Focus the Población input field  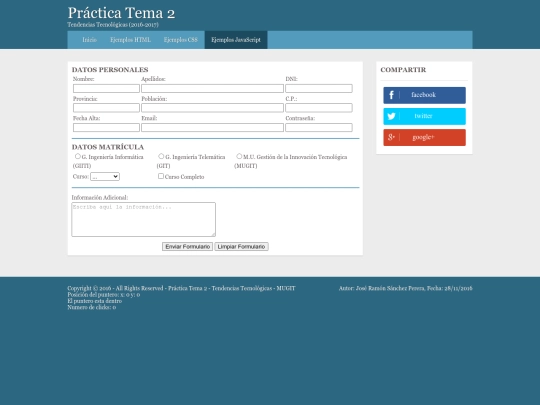[x=212, y=108]
